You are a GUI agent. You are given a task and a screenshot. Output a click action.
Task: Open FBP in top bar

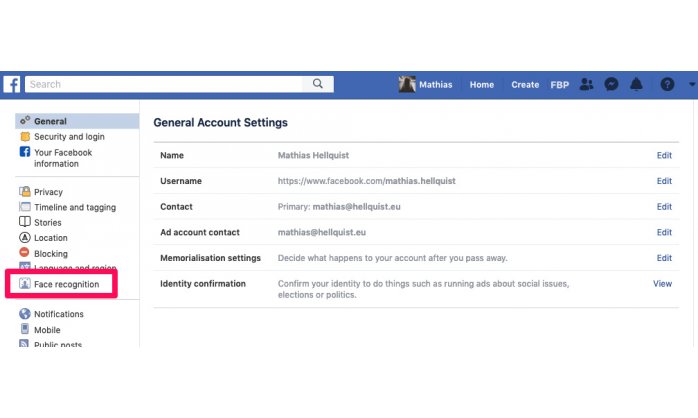[x=560, y=85]
